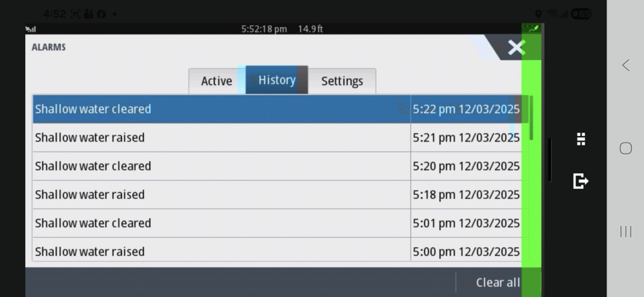Select the Shallow water cleared 5:22 pm entry
644x297 pixels.
pyautogui.click(x=220, y=109)
